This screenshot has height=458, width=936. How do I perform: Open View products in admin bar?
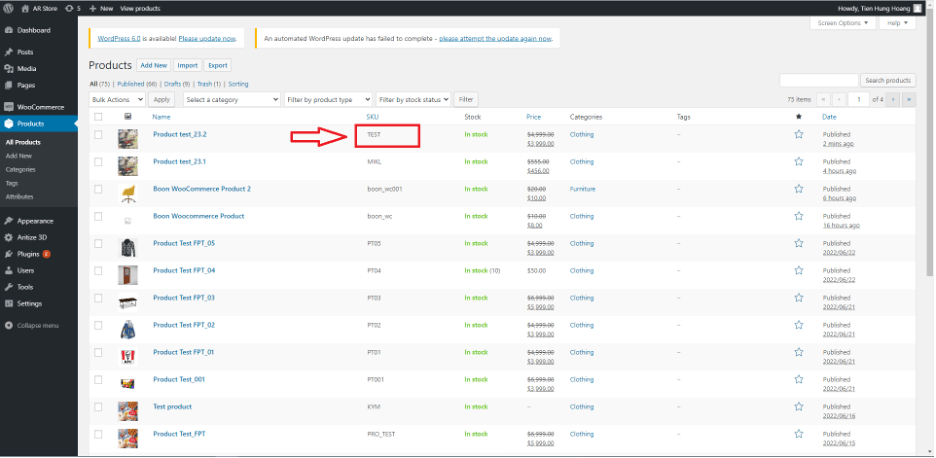click(140, 8)
